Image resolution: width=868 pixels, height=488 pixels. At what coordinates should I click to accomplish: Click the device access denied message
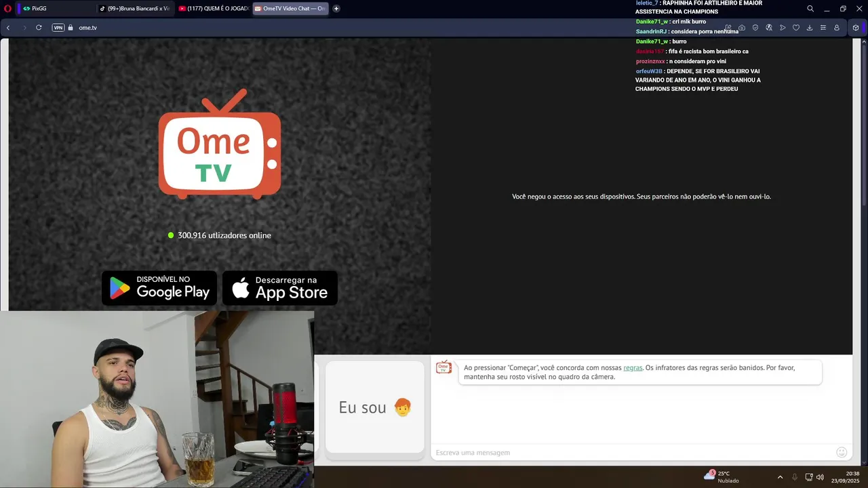point(642,197)
